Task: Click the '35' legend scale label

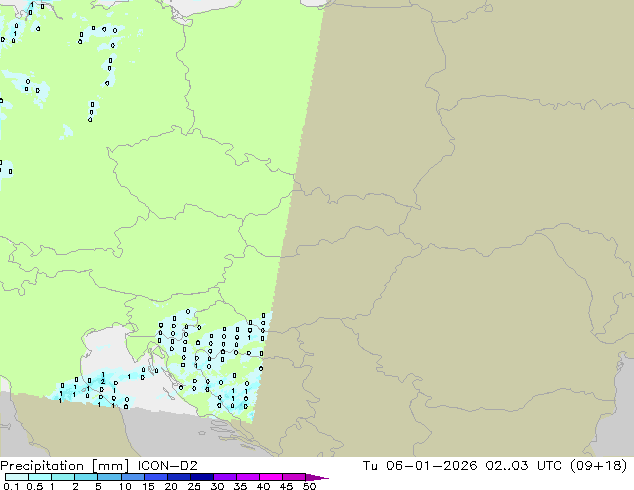Action: pos(240,486)
